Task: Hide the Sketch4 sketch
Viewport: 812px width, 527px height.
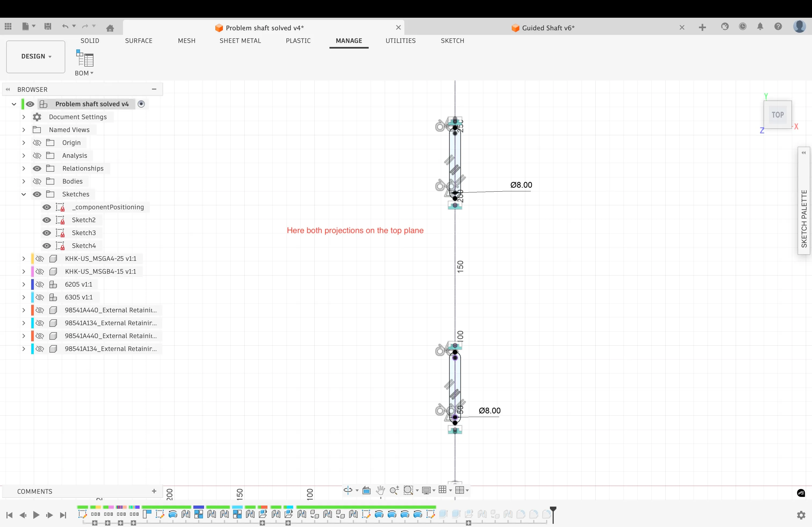Action: click(47, 246)
